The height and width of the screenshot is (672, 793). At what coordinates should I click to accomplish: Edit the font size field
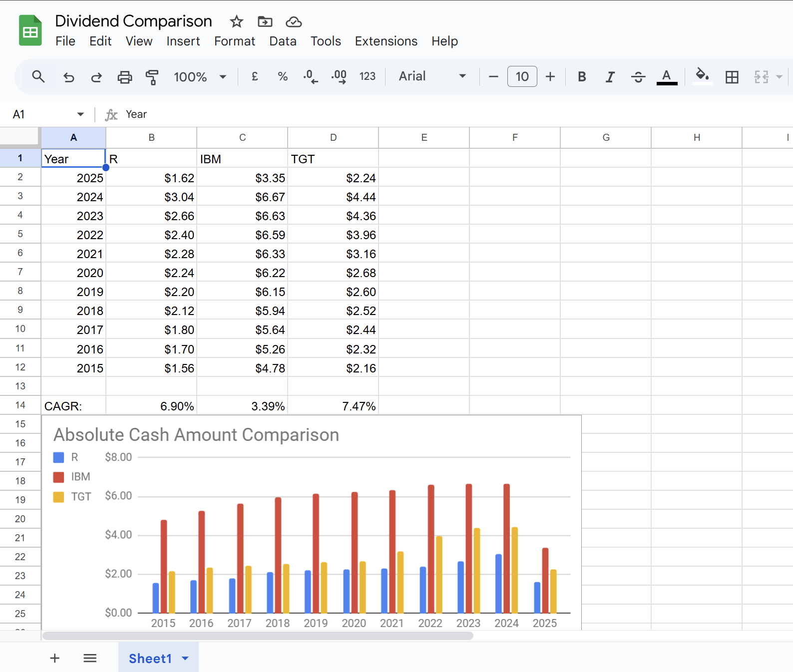coord(522,76)
